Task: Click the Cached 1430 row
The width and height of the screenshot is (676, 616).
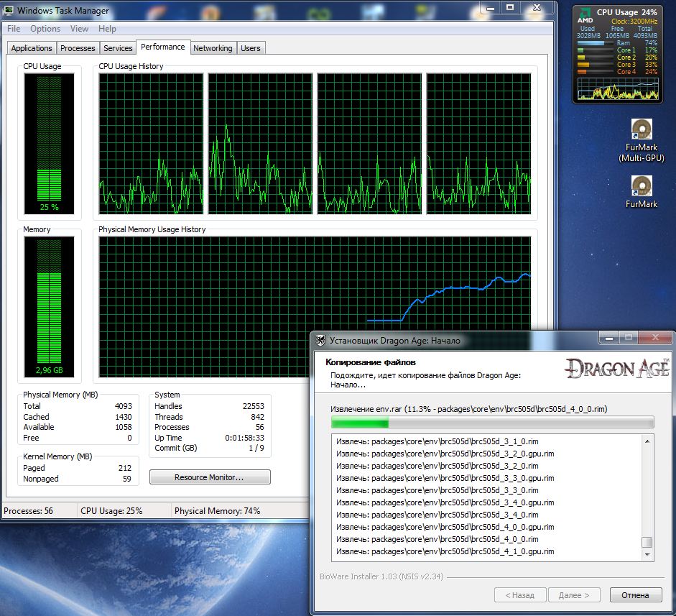Action: [78, 417]
